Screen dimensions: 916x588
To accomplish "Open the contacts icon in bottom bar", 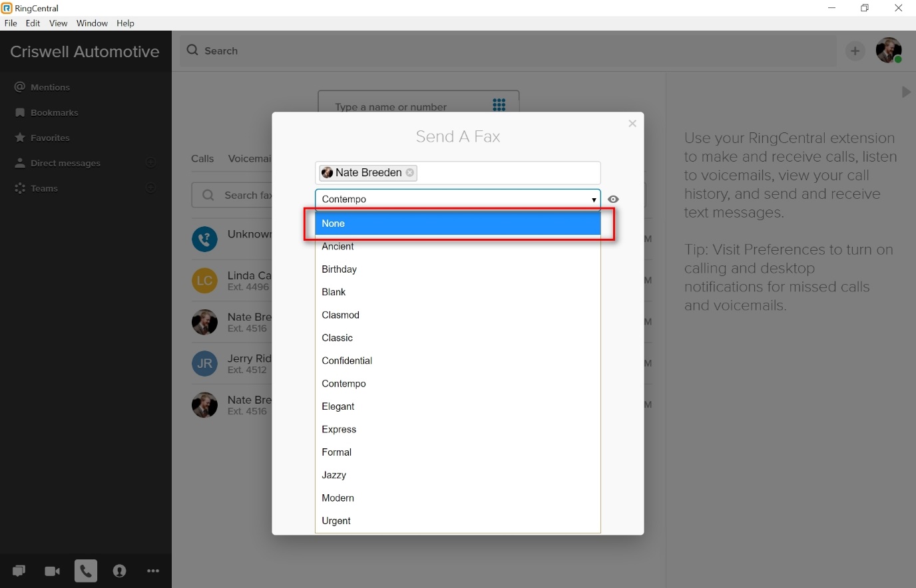I will (x=119, y=571).
